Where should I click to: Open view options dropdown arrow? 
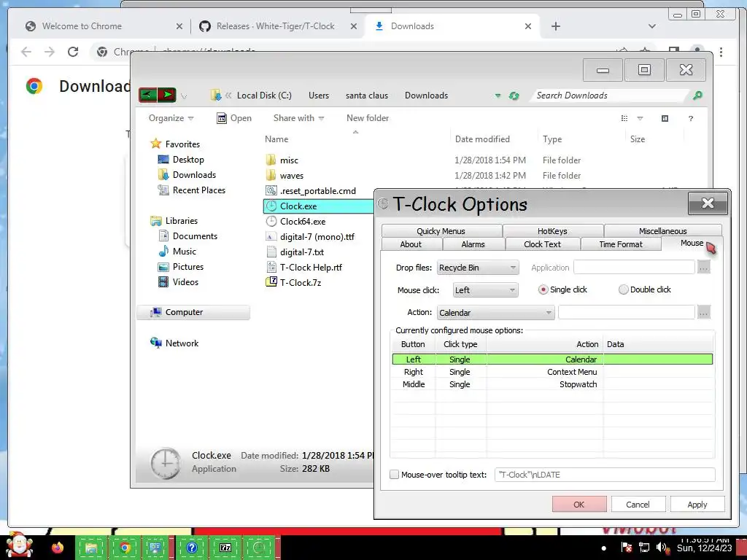(640, 118)
